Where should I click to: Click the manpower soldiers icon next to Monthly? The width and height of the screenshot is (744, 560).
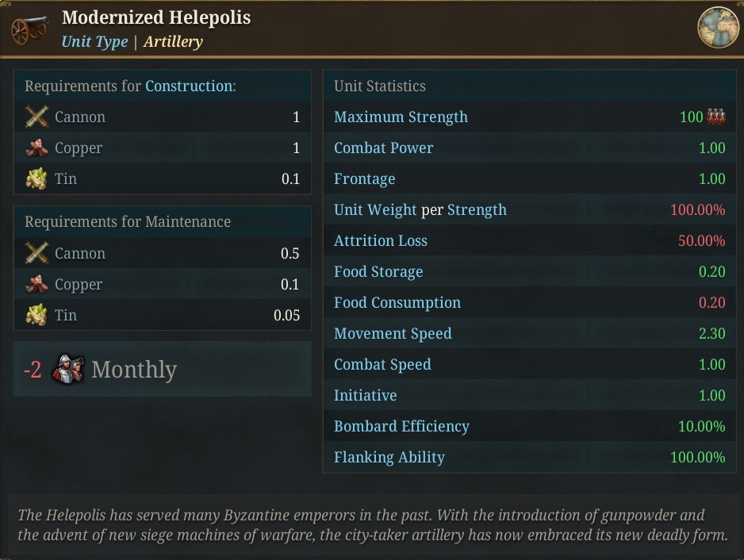68,369
